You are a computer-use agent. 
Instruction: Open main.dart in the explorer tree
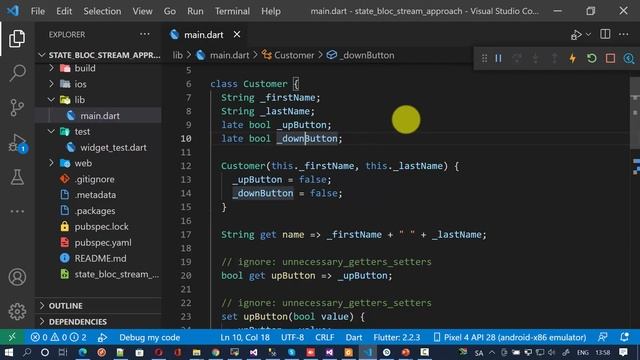[99, 116]
